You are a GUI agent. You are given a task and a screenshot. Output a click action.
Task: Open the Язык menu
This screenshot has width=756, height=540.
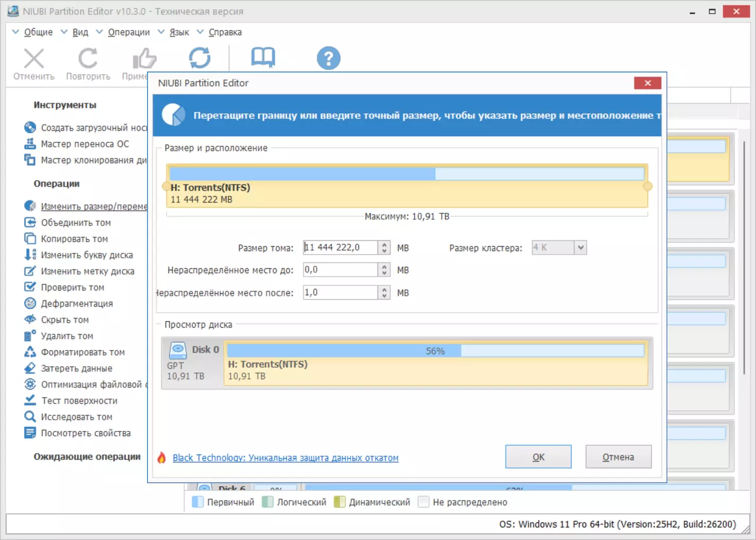[x=179, y=32]
